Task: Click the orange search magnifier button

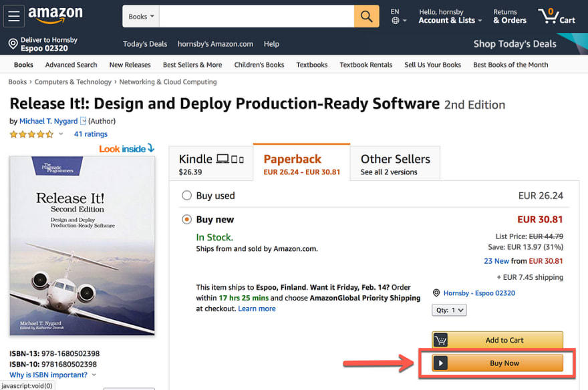Action: tap(366, 17)
